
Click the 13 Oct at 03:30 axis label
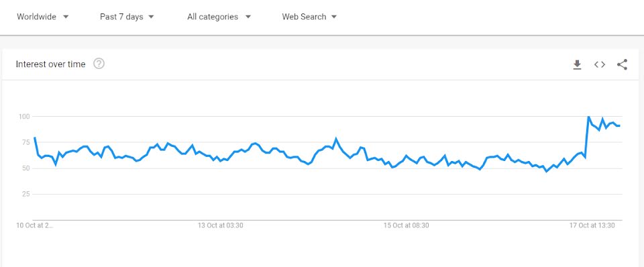coord(220,225)
